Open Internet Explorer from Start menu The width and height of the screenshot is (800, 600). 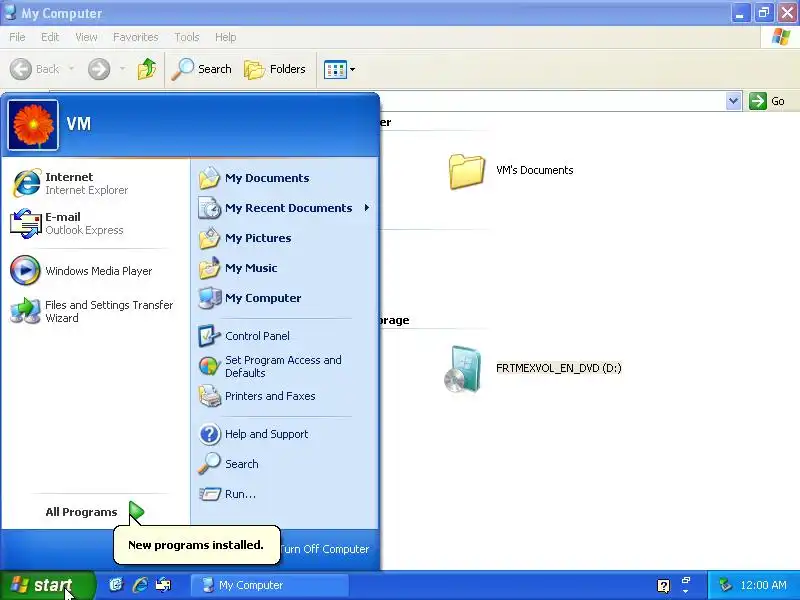click(x=95, y=183)
